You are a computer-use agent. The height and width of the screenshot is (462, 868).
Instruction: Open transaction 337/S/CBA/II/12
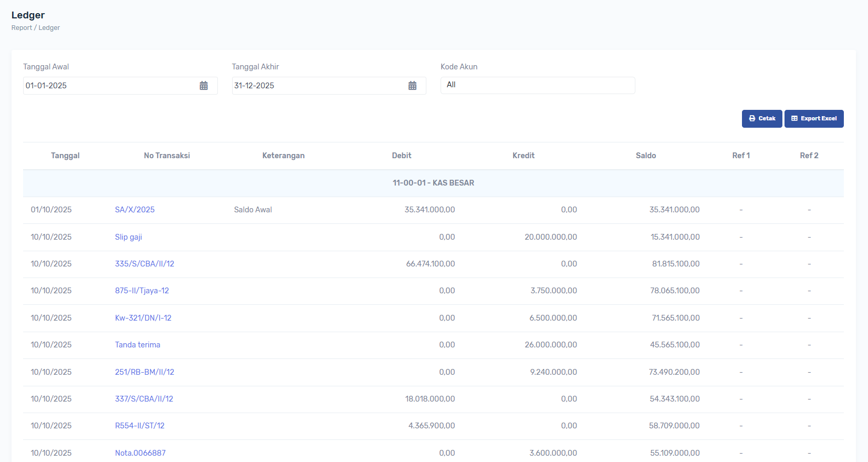point(144,399)
